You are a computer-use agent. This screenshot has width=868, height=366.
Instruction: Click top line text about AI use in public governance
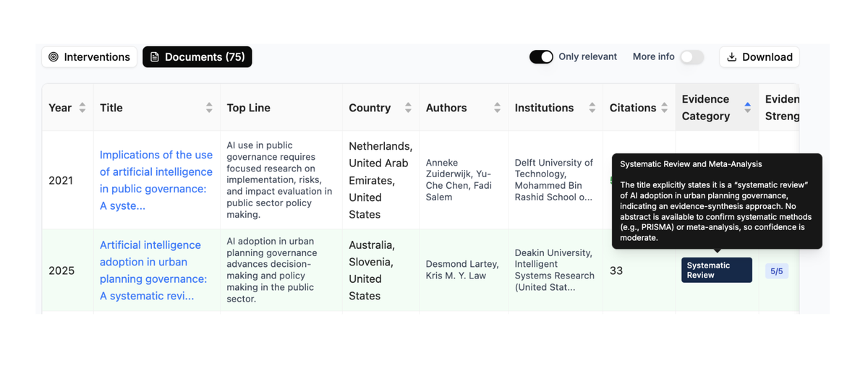point(279,179)
